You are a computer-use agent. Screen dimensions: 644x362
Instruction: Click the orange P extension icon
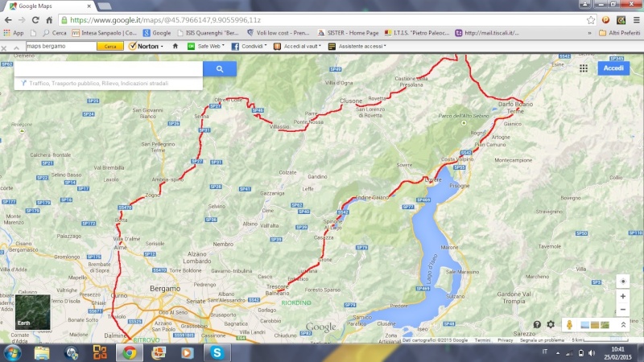pyautogui.click(x=605, y=19)
